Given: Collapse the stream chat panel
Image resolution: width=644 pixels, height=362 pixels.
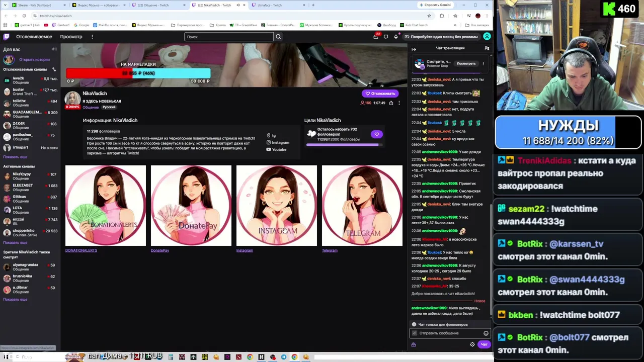Looking at the screenshot, I should pyautogui.click(x=414, y=49).
